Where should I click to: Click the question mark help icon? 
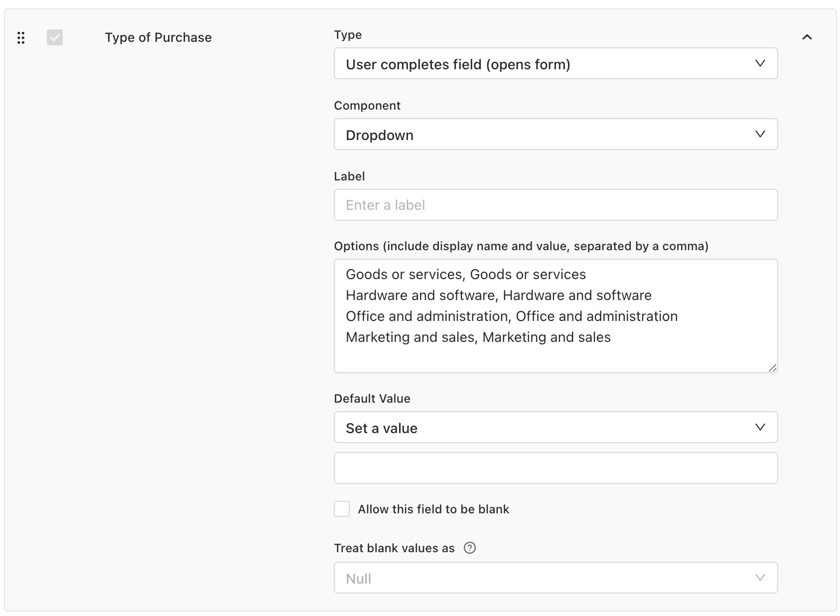click(x=469, y=548)
